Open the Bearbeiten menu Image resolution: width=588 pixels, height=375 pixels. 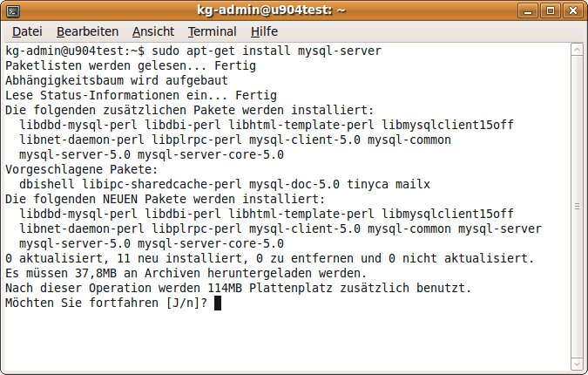pos(86,31)
